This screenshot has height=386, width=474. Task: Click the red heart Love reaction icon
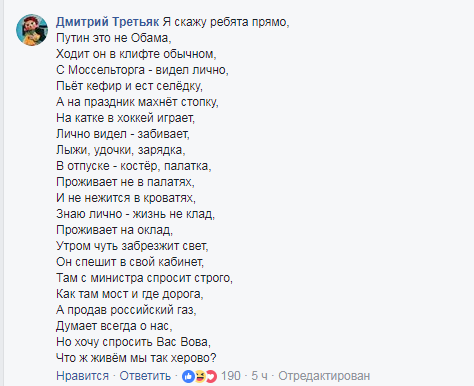[211, 376]
